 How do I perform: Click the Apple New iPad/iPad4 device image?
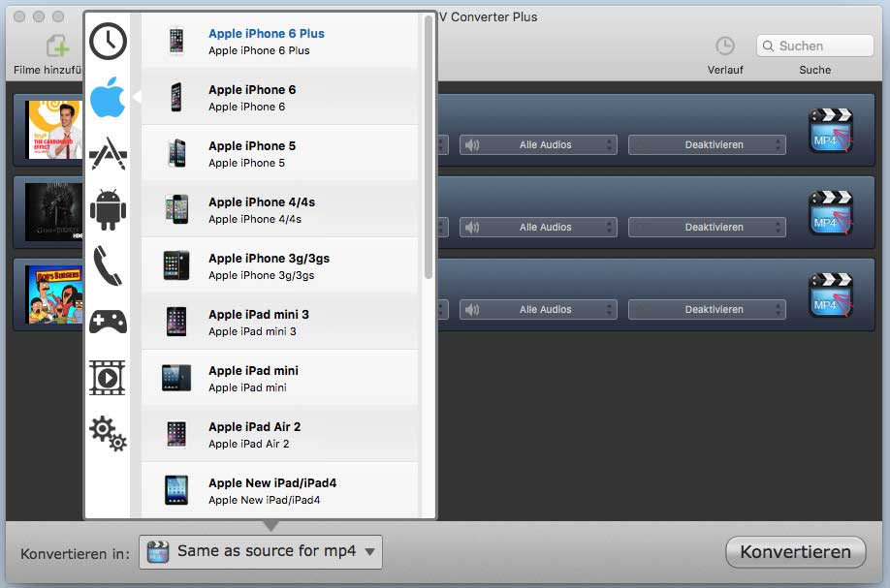point(176,490)
